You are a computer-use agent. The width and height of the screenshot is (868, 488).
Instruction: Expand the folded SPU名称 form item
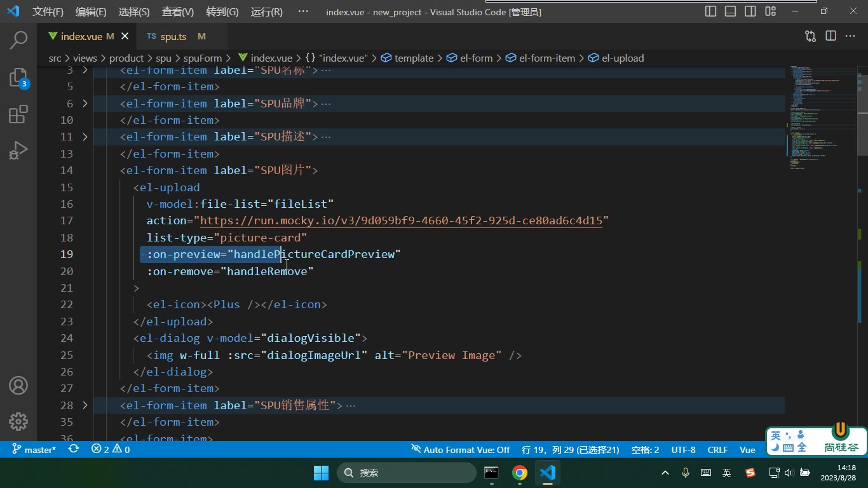coord(85,70)
